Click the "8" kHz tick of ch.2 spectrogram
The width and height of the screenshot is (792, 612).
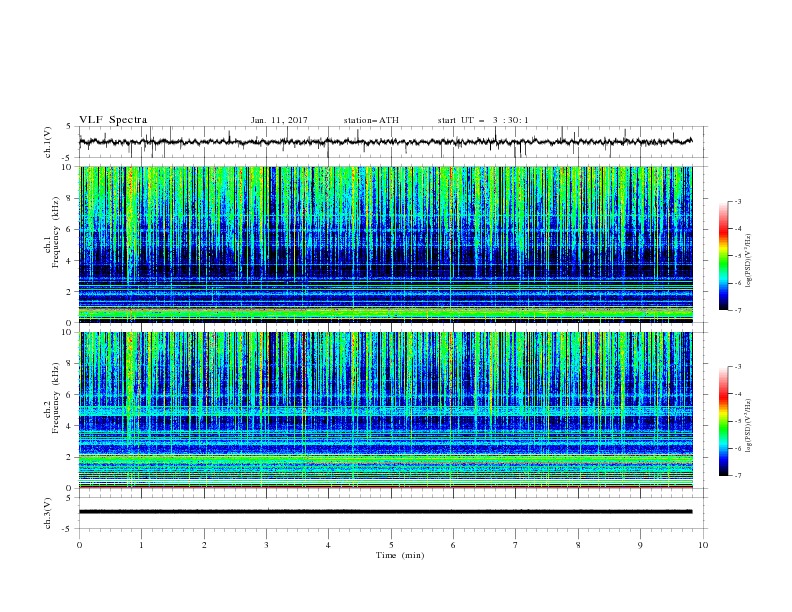[70, 364]
